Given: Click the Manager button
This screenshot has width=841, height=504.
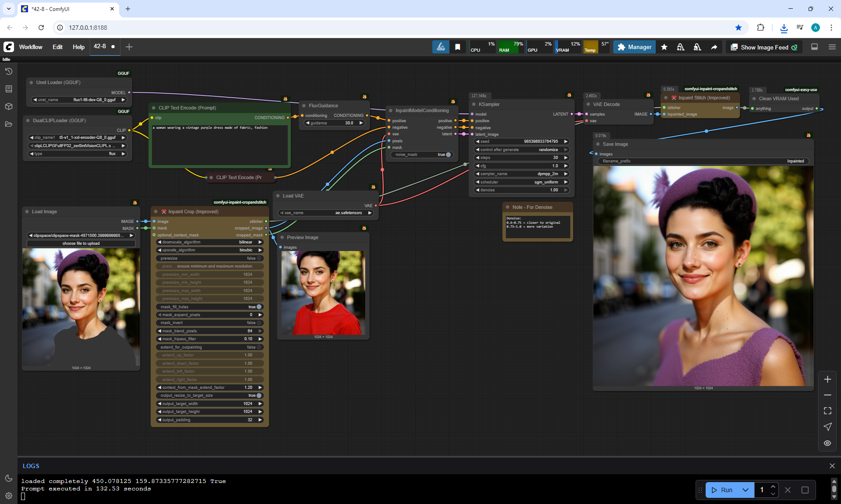Looking at the screenshot, I should [634, 47].
